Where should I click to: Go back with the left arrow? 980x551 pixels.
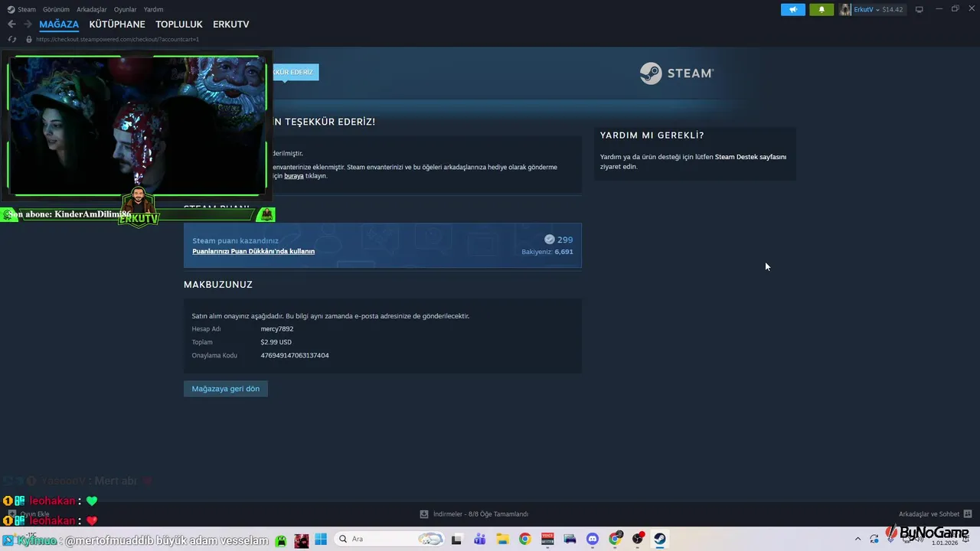click(11, 24)
